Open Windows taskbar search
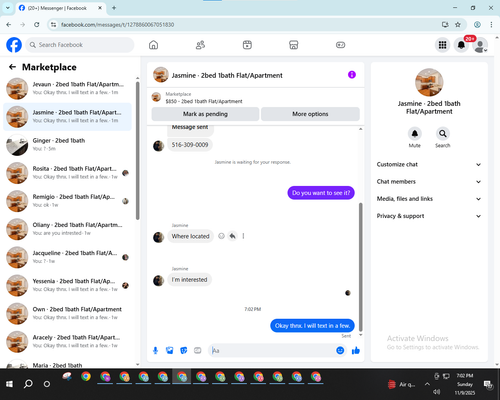 28,384
